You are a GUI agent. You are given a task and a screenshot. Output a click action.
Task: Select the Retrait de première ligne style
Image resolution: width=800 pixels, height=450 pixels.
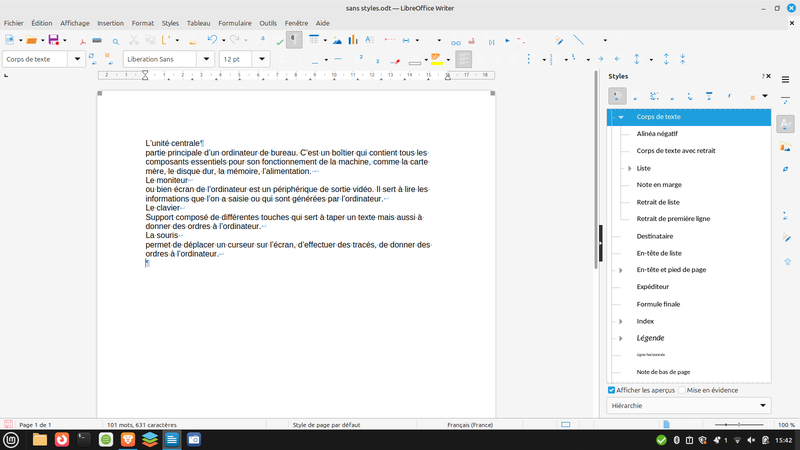click(673, 218)
